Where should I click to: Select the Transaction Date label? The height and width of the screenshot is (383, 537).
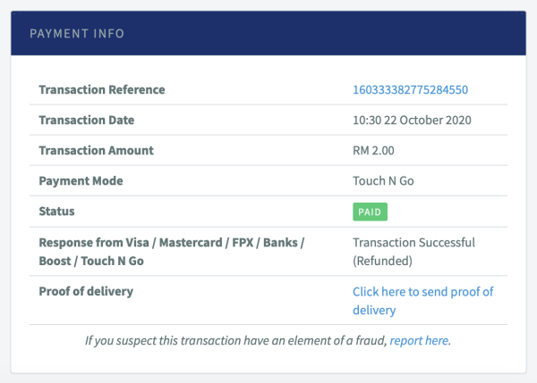pyautogui.click(x=86, y=120)
